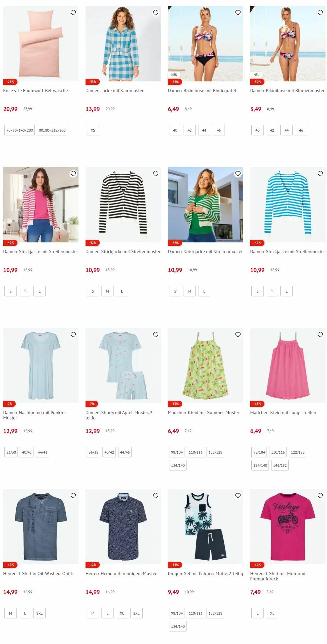Wishlist heart for Damen-Nachthemd mit Punkte-Muster

pos(73,335)
